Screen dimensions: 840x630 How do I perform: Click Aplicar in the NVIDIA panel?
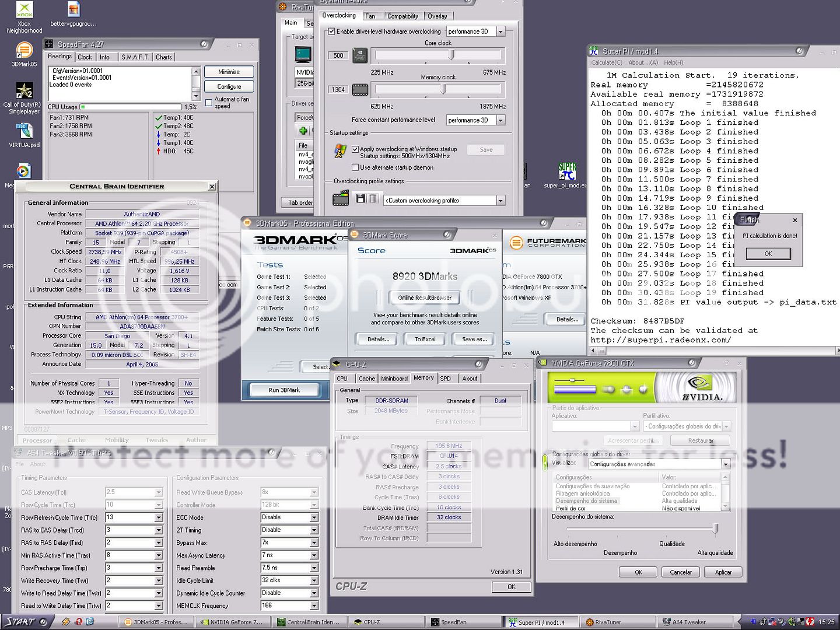tap(723, 572)
